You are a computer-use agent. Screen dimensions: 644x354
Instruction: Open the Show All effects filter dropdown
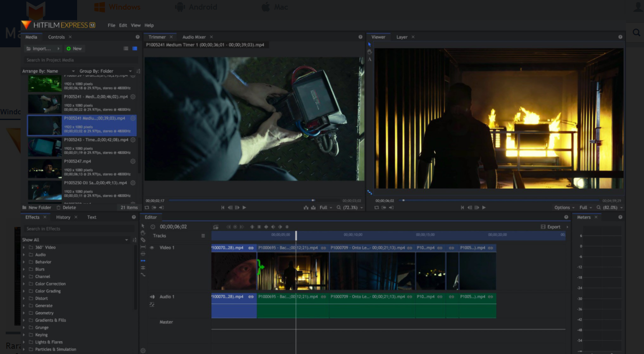coord(76,240)
